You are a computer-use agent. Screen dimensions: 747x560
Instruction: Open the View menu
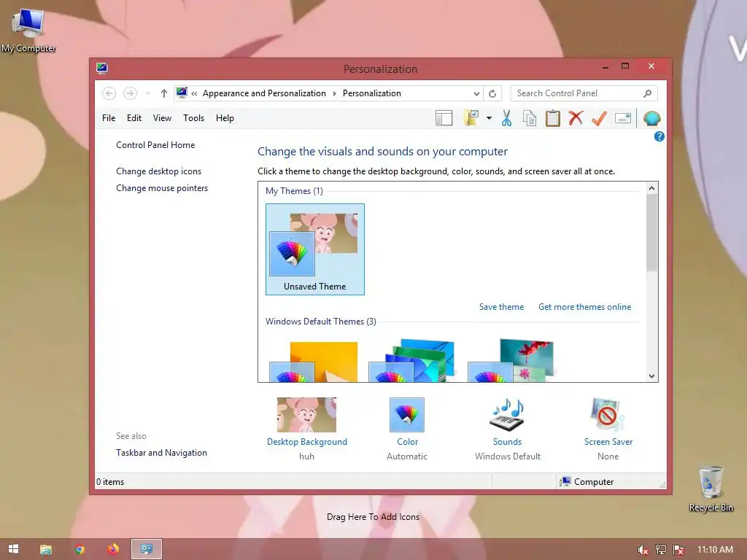coord(162,118)
